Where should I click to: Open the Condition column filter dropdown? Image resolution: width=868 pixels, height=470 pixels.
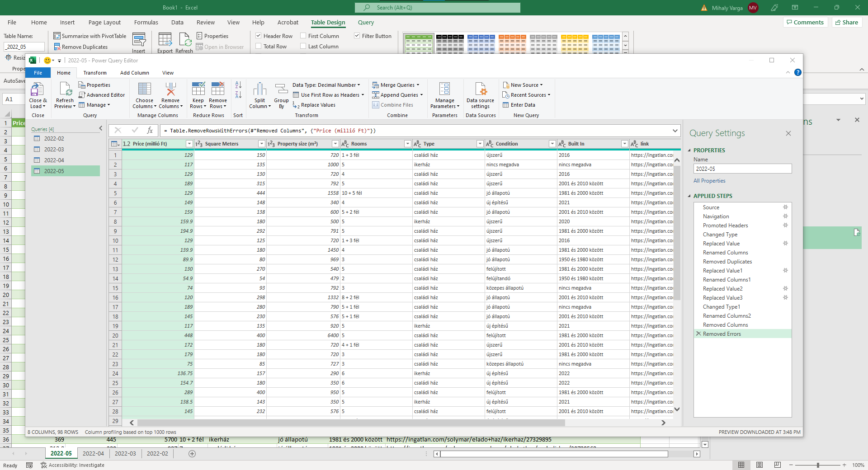[x=552, y=144]
